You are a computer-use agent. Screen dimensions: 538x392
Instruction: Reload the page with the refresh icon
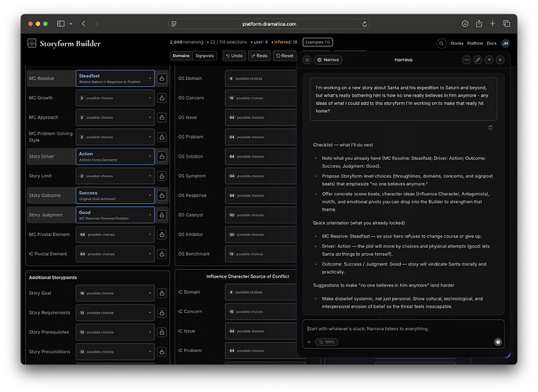[x=365, y=24]
